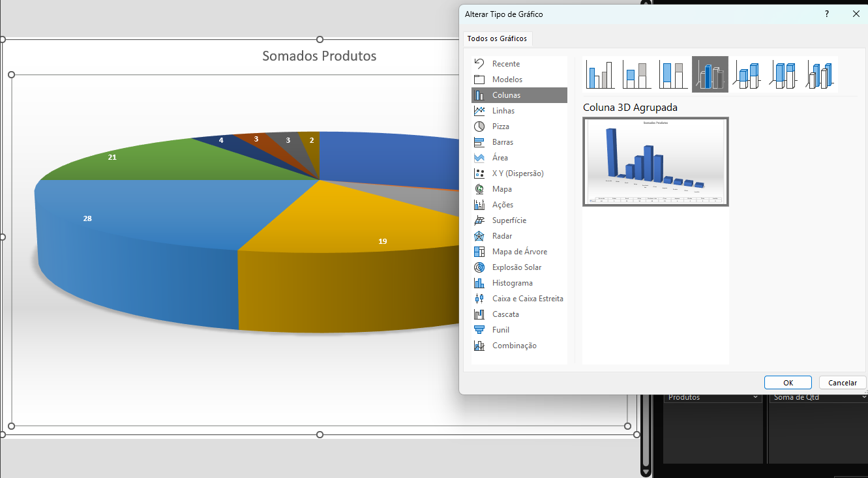The height and width of the screenshot is (478, 868).
Task: Open the Recente chart category
Action: (x=519, y=64)
